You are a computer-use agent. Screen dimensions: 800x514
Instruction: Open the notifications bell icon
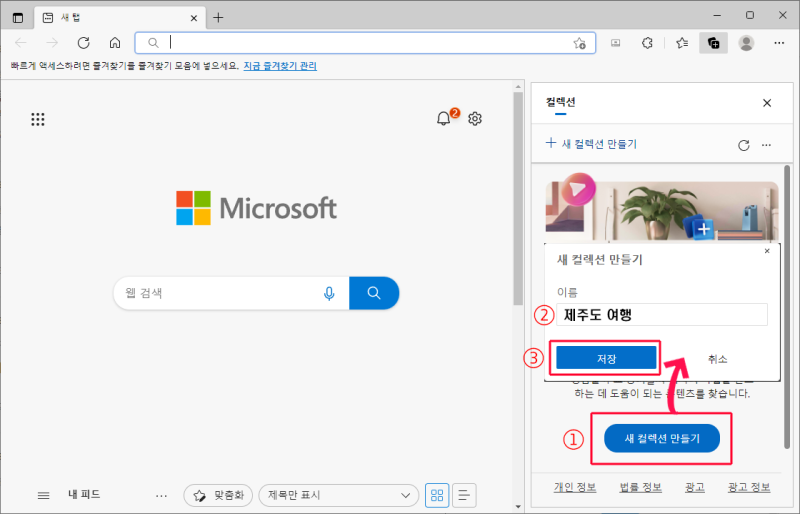tap(443, 118)
